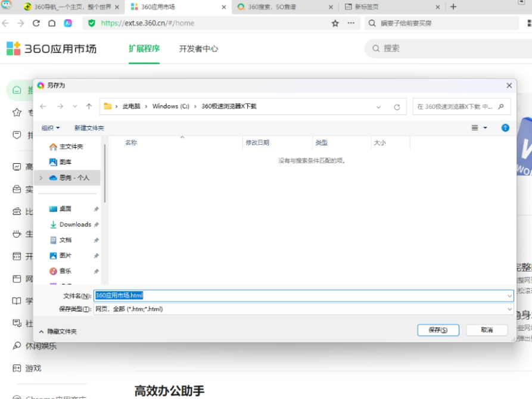The image size is (532, 399).
Task: Expand the address path history dropdown
Action: pyautogui.click(x=378, y=107)
